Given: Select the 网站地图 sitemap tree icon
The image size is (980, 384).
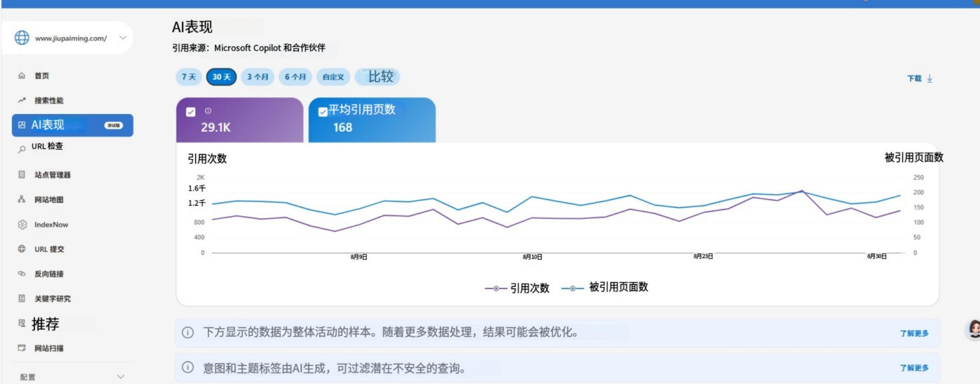Looking at the screenshot, I should pos(22,199).
